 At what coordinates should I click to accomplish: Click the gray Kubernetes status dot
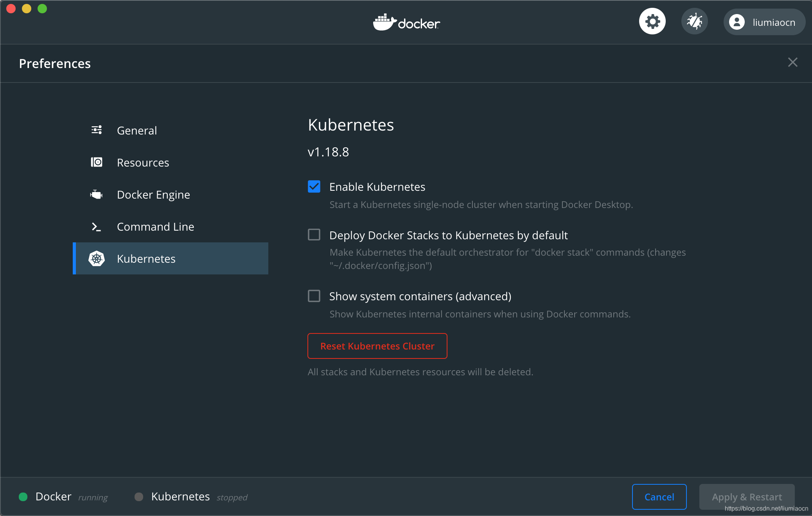click(x=139, y=497)
